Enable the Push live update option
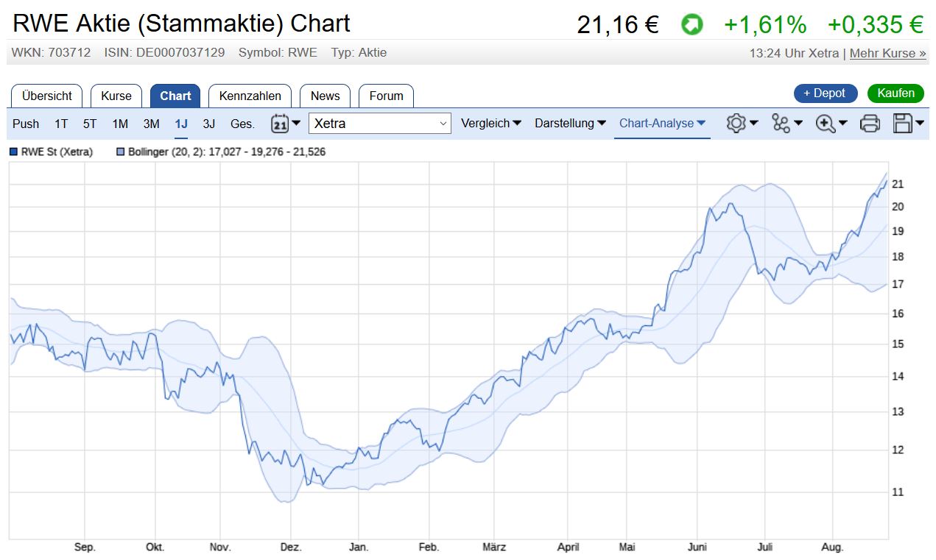Viewport: 936px width, 560px height. (25, 124)
